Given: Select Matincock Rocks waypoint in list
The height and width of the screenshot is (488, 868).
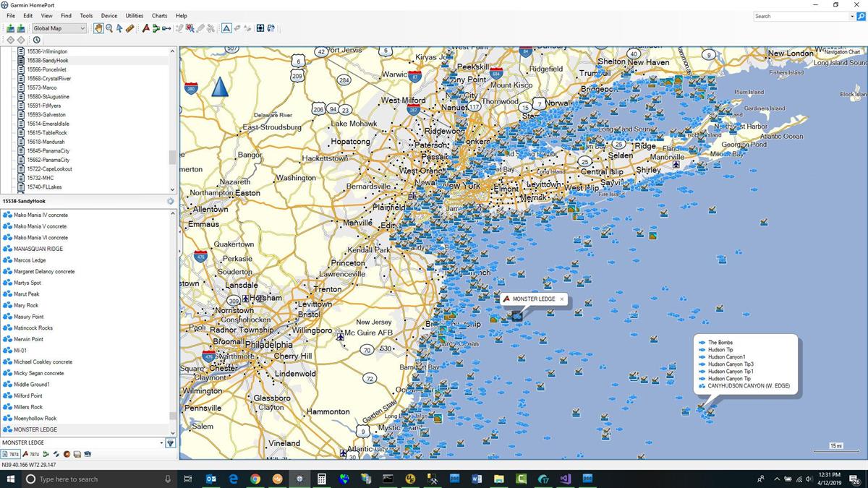Looking at the screenshot, I should (33, 328).
